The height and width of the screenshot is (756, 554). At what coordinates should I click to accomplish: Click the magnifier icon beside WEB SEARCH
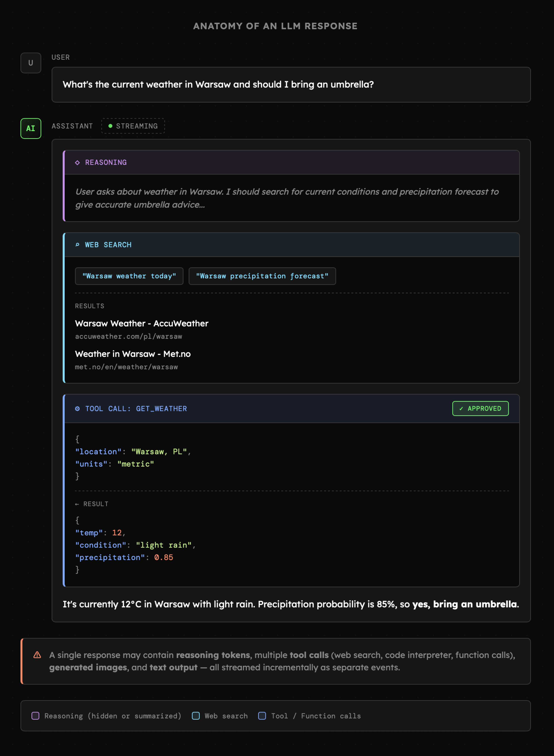(x=78, y=245)
